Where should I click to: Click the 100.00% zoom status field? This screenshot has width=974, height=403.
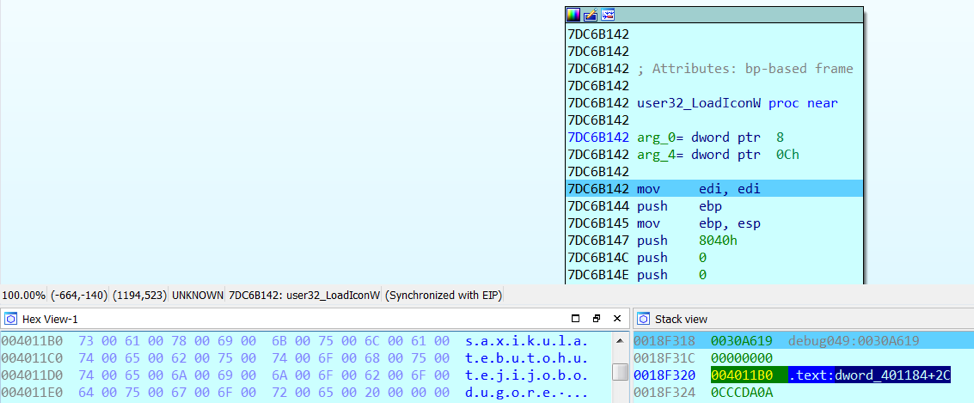click(24, 294)
